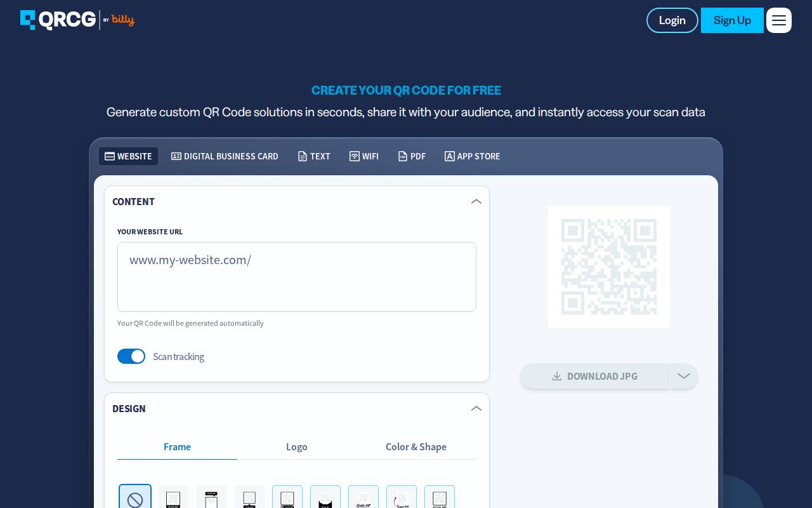
Task: Select the Color & Shape tab
Action: [416, 446]
